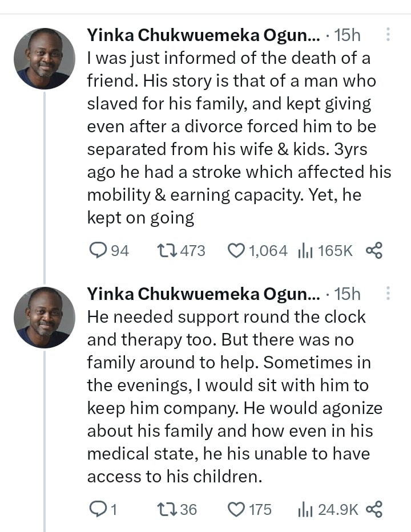Like the first tweet with 1,064 likes
Screen dimensions: 411x532
click(236, 250)
